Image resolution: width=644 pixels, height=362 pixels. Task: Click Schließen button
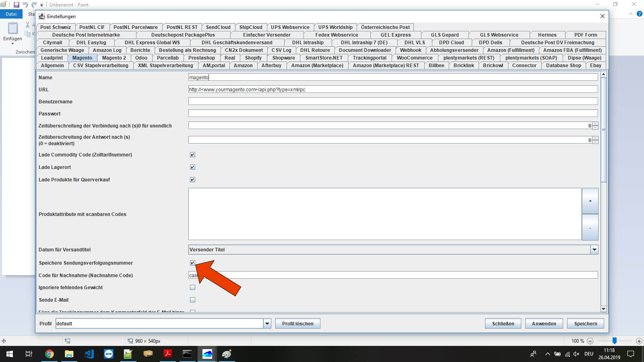[503, 324]
